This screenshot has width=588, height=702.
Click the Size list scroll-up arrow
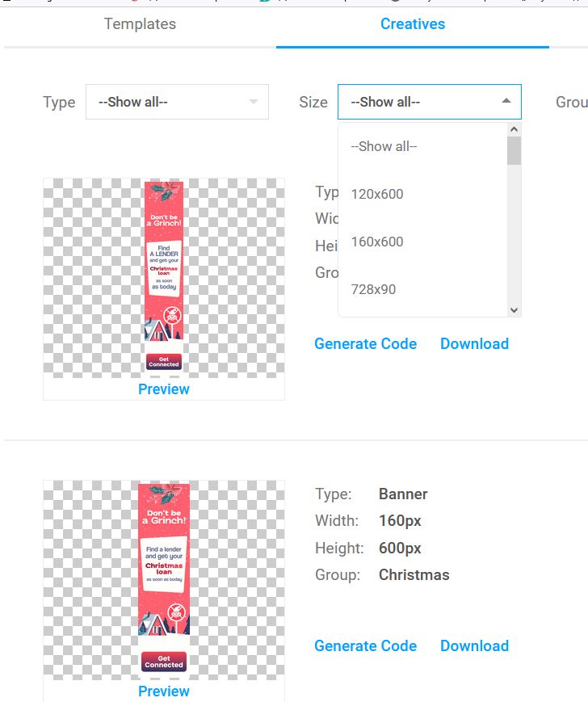pos(514,129)
